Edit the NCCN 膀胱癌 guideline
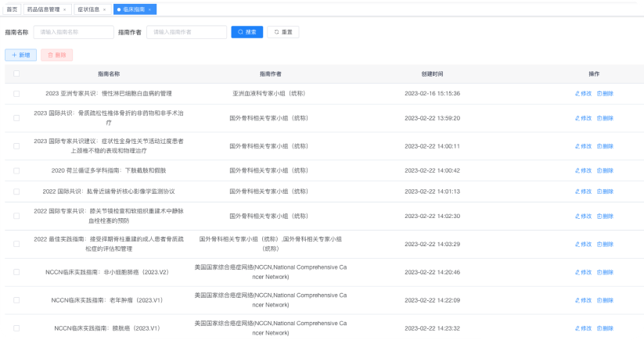Screen dimensions: 644x340 click(583, 328)
